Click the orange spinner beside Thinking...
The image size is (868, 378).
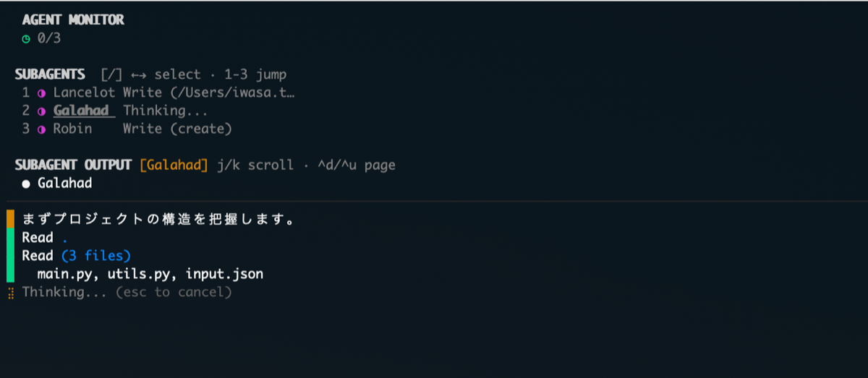pos(11,293)
